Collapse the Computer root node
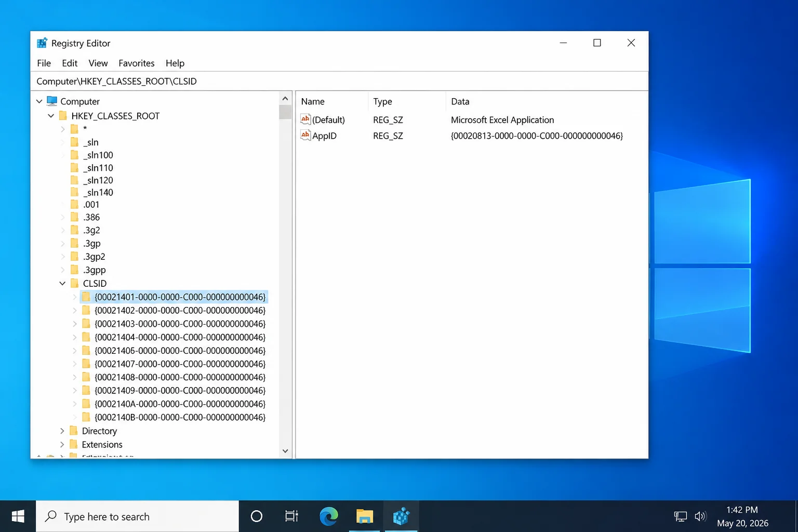This screenshot has width=798, height=532. tap(39, 101)
